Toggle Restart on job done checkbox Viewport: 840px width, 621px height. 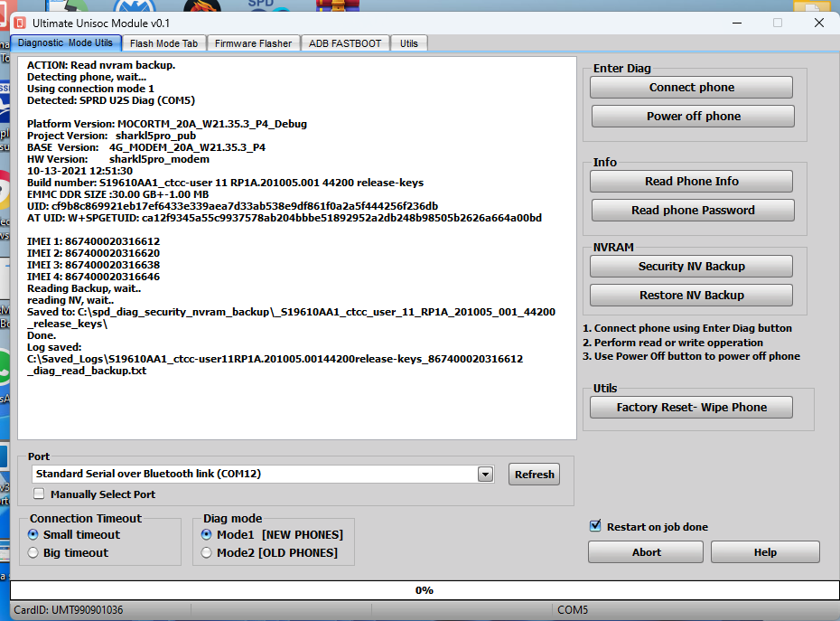pos(595,526)
